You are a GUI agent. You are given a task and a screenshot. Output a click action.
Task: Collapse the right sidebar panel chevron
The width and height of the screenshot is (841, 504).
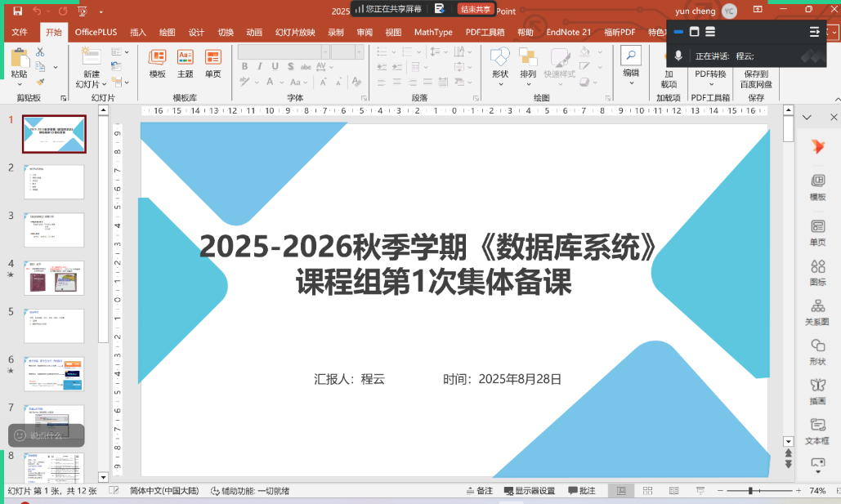click(x=807, y=118)
